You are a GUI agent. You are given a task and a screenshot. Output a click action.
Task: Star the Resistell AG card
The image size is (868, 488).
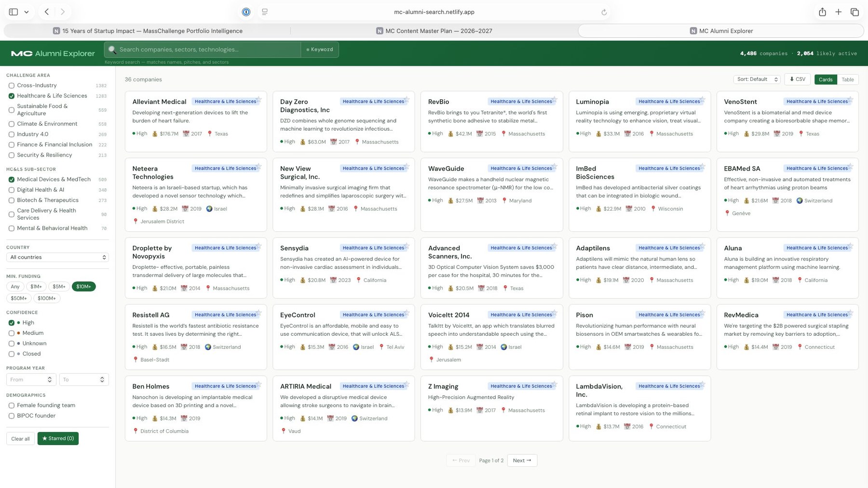tap(259, 313)
